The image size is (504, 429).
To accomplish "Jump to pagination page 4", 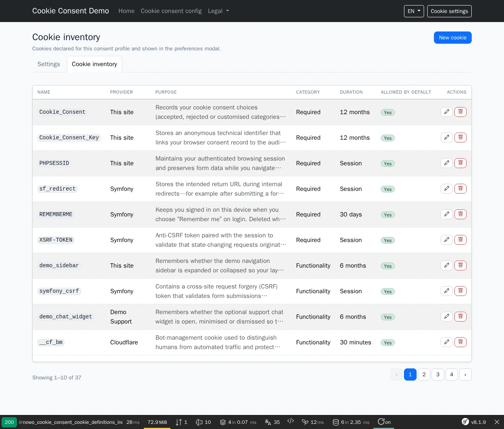I will (x=452, y=374).
